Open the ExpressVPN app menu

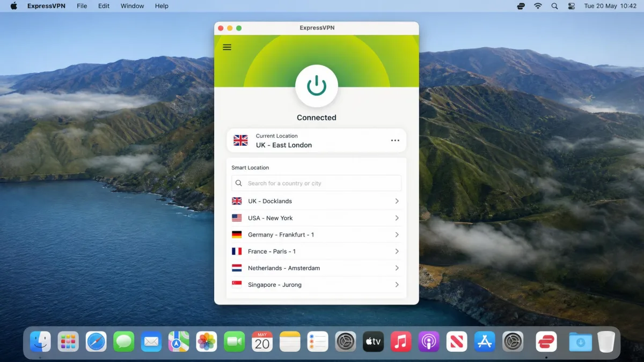47,6
